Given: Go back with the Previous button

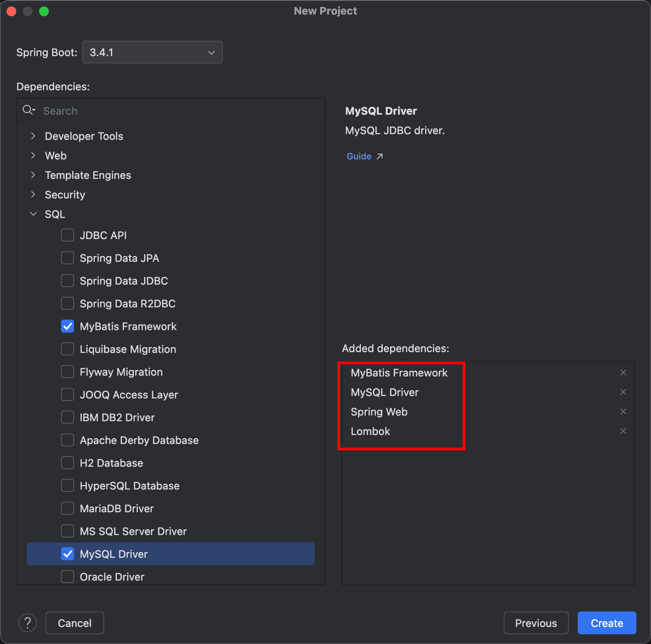Looking at the screenshot, I should (x=536, y=623).
